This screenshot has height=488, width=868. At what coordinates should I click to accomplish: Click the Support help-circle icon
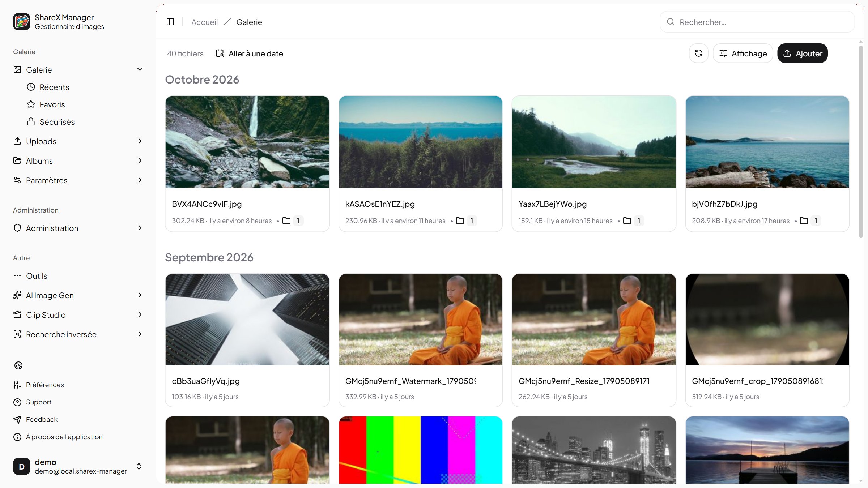pyautogui.click(x=17, y=402)
